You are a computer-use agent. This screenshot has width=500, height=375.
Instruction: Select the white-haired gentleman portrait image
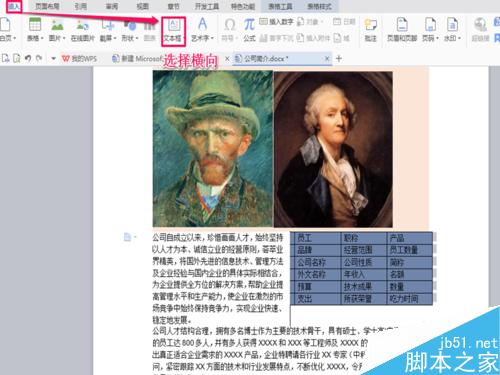(333, 149)
